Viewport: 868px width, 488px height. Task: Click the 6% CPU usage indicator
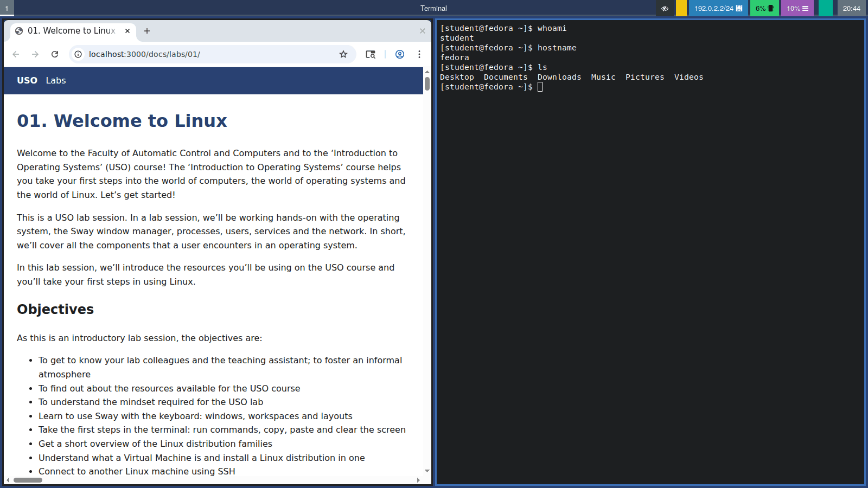click(764, 8)
